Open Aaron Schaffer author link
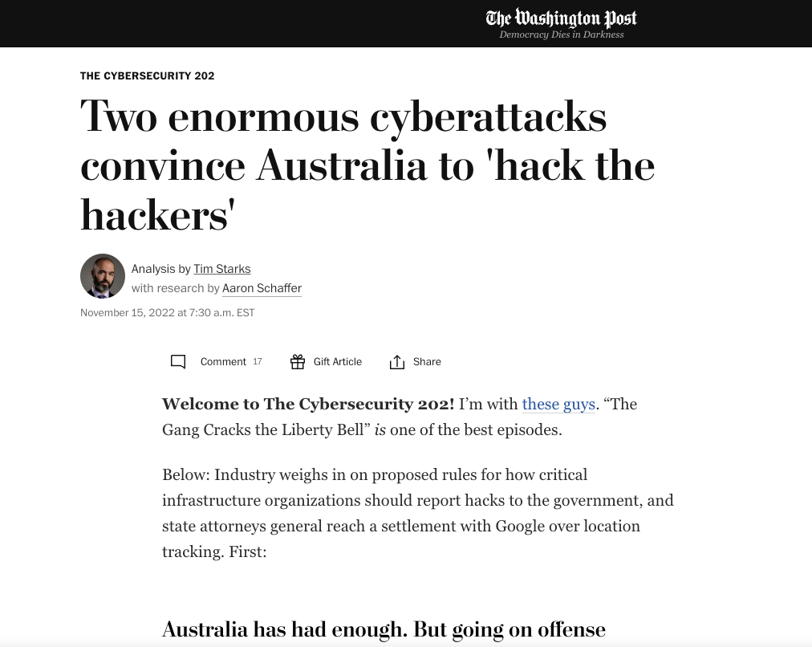The height and width of the screenshot is (647, 812). [x=262, y=288]
